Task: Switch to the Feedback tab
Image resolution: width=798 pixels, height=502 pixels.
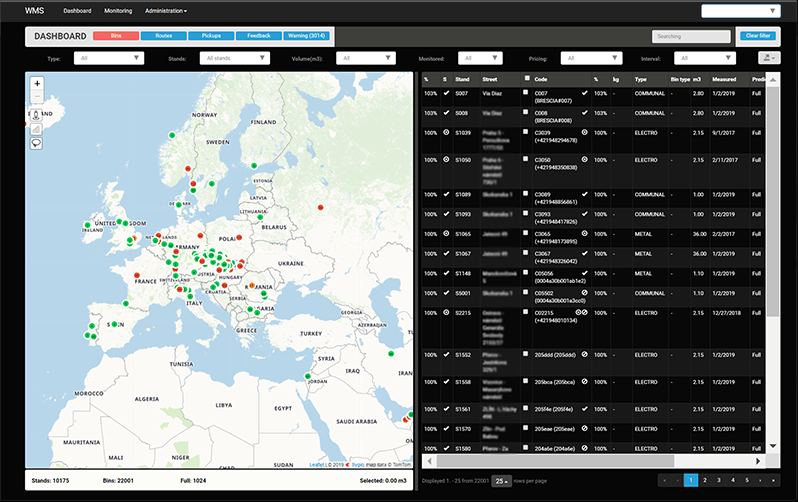Action: [259, 36]
